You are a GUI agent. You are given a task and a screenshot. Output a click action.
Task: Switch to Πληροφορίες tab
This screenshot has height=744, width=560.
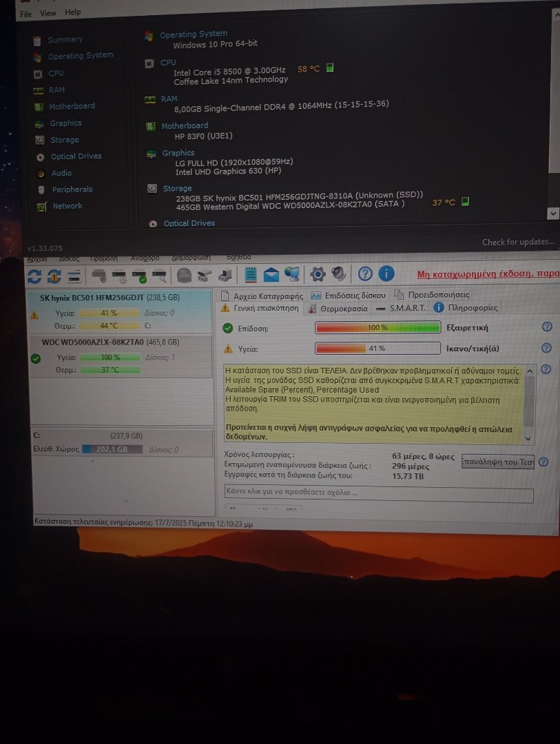pyautogui.click(x=466, y=307)
